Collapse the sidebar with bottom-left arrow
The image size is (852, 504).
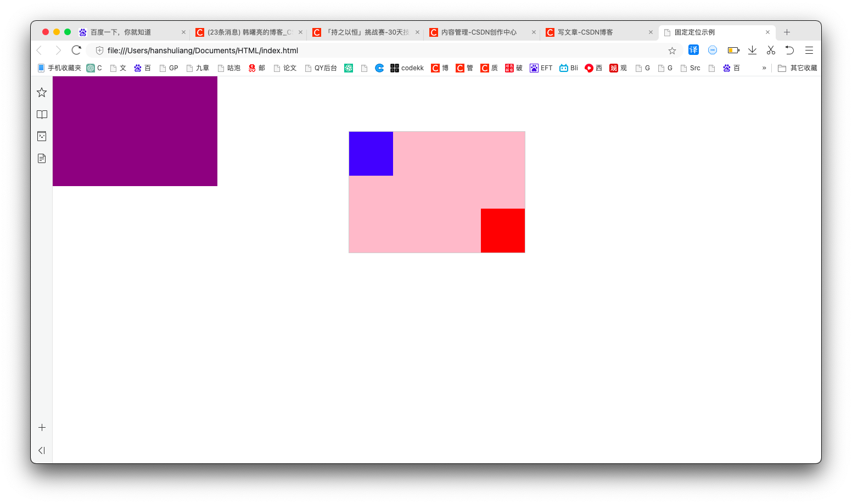pyautogui.click(x=41, y=450)
